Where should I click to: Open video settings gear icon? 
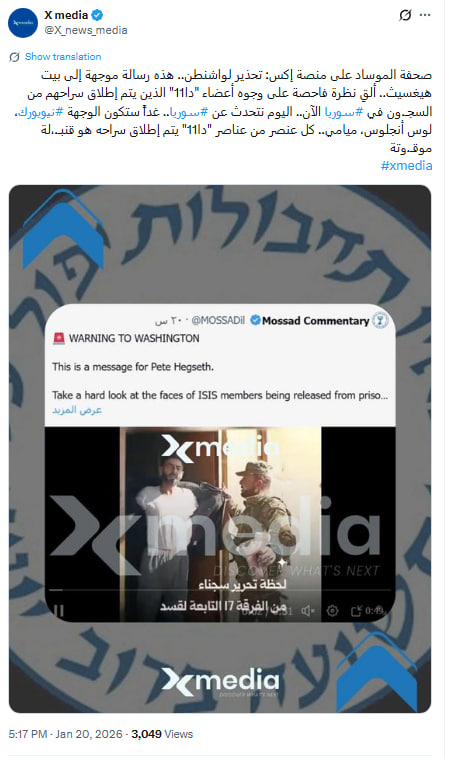click(332, 611)
